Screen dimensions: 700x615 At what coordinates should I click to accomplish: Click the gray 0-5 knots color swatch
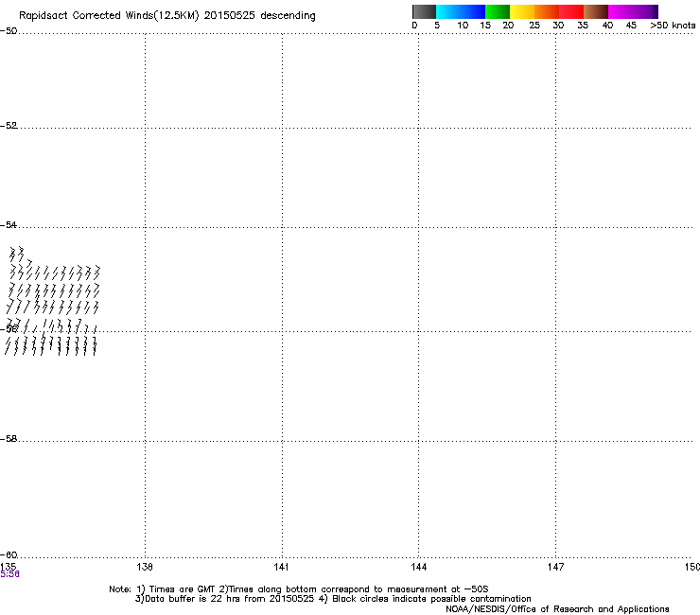point(424,11)
